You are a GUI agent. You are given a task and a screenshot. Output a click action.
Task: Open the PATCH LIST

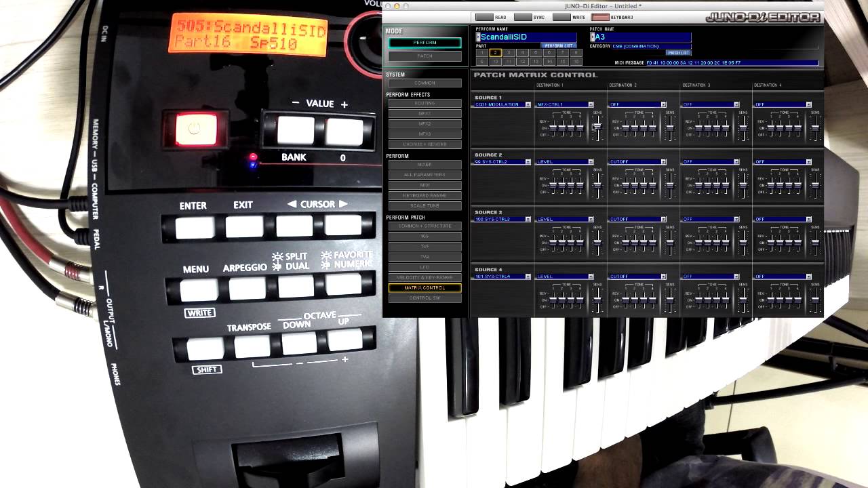click(x=679, y=53)
